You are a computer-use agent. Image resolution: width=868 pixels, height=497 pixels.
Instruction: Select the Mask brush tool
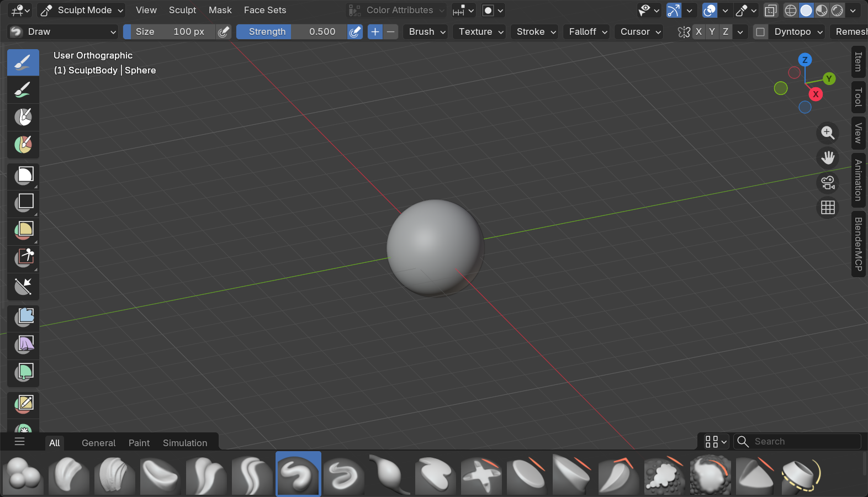[23, 117]
